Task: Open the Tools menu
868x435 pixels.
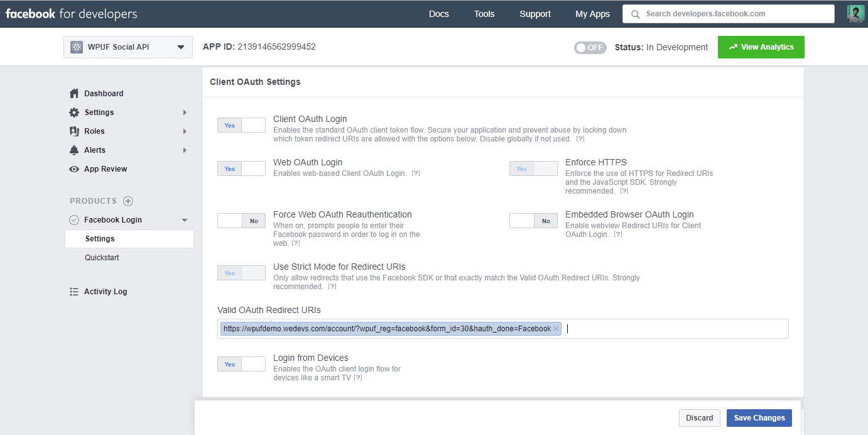Action: (x=484, y=14)
